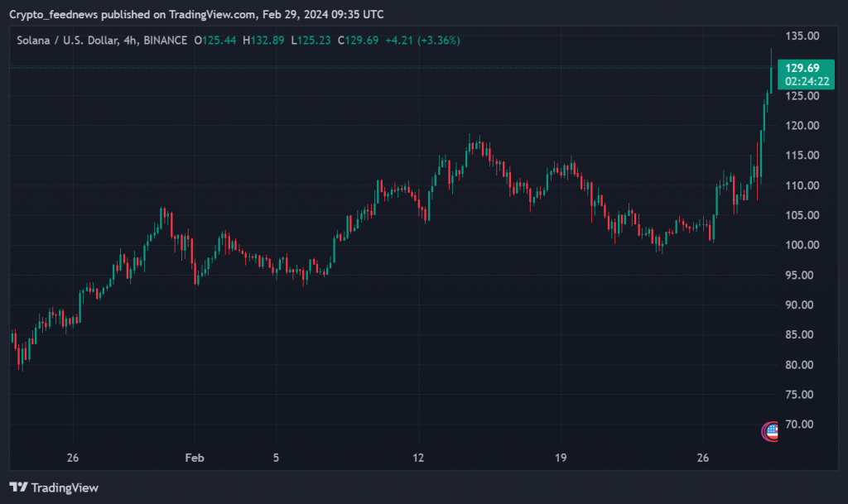Click the 135.00 level on price axis
This screenshot has height=504, width=848.
click(802, 36)
